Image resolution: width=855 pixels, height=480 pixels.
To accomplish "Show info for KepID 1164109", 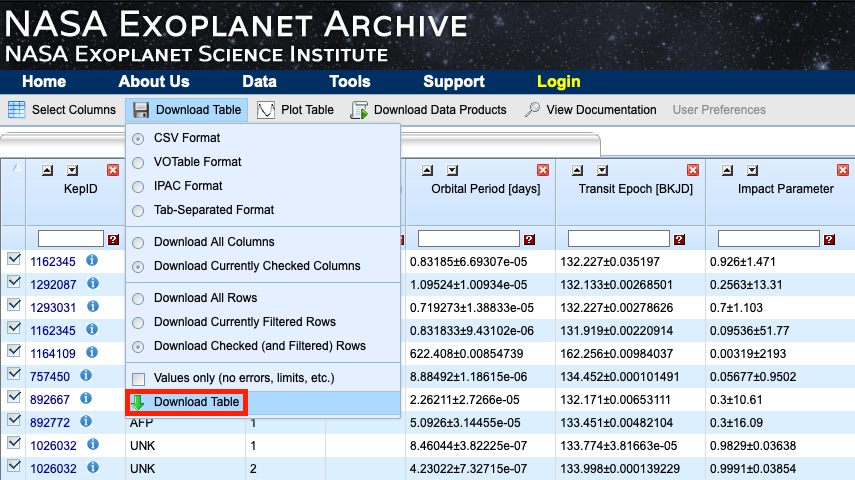I will coord(92,352).
